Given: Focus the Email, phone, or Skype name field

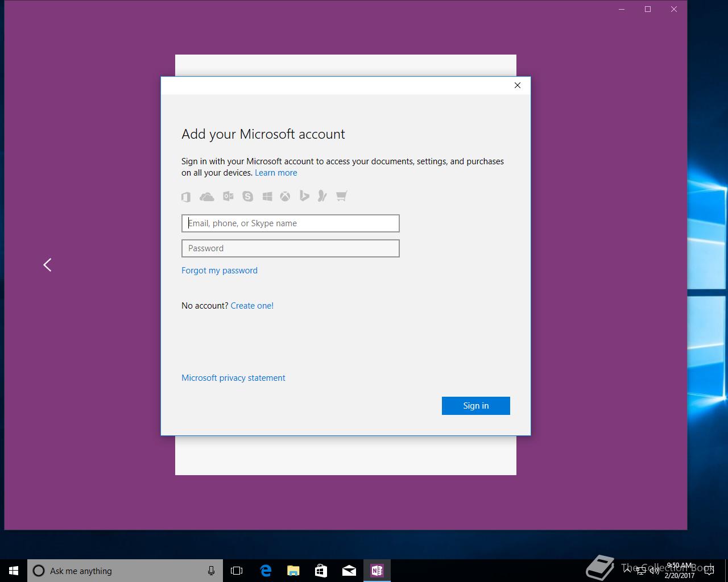Looking at the screenshot, I should click(x=291, y=223).
